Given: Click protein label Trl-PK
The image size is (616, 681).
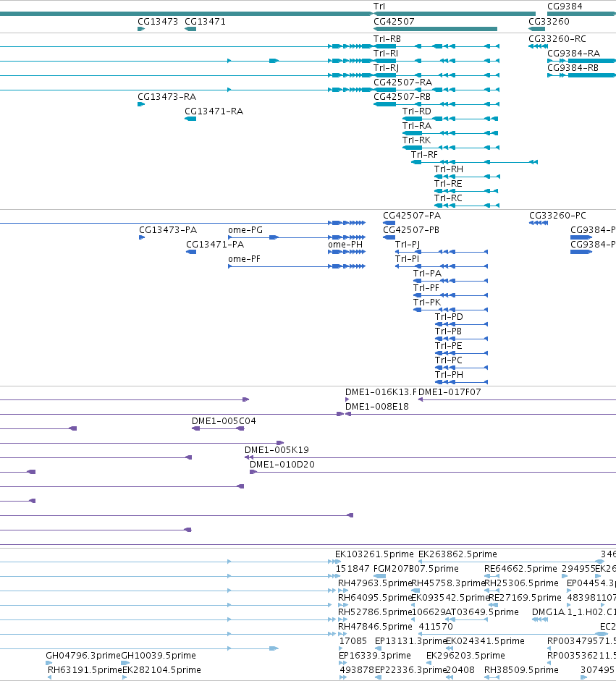Looking at the screenshot, I should click(426, 303).
